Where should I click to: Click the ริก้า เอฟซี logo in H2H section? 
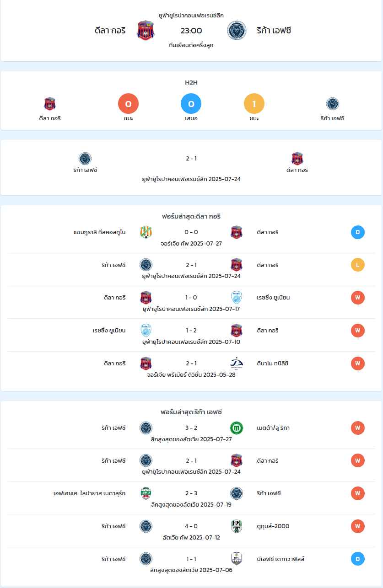(x=333, y=104)
